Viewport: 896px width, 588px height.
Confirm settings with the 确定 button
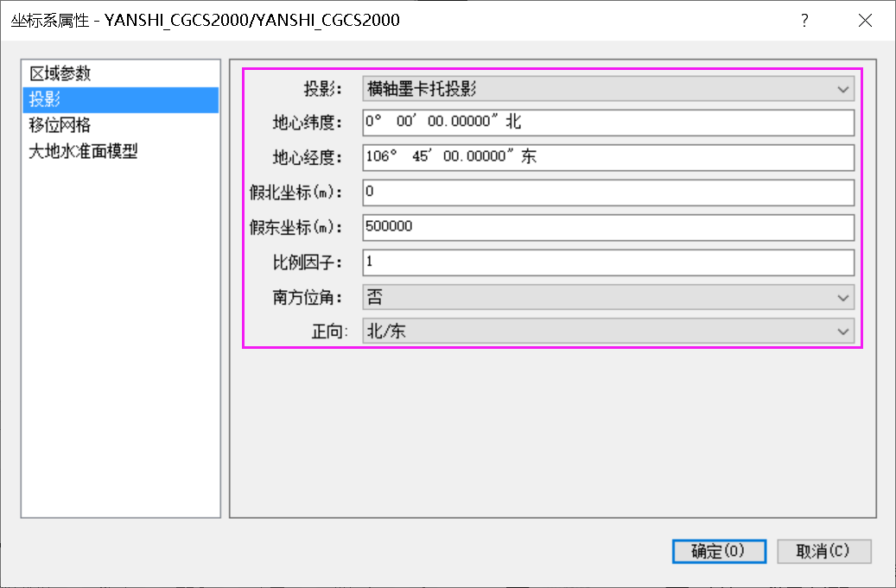[x=719, y=551]
